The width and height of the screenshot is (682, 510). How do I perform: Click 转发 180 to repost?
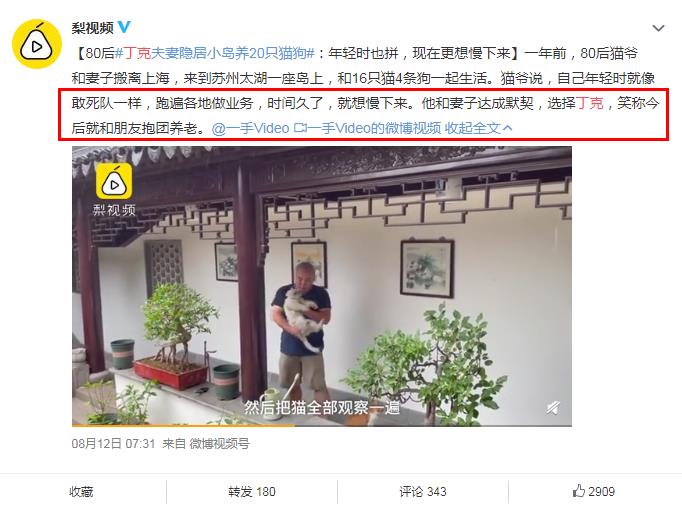click(x=252, y=492)
